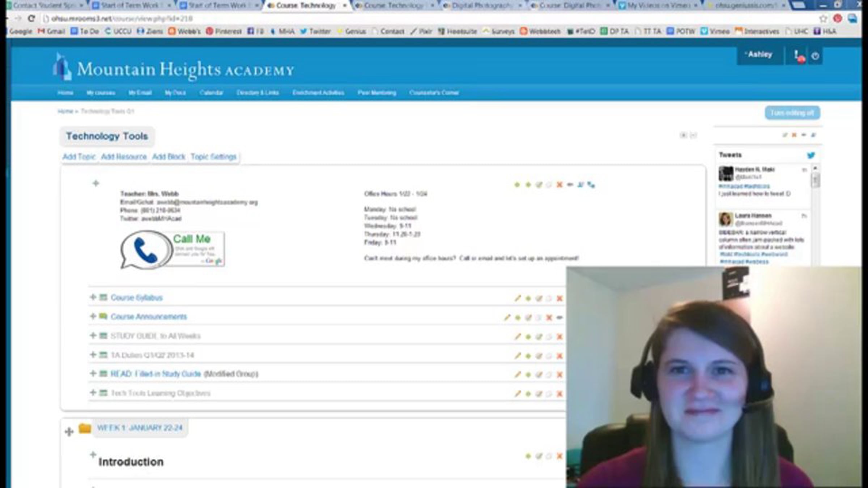This screenshot has width=868, height=488.
Task: Click the notifications alert icon by Ashley
Action: (x=798, y=56)
